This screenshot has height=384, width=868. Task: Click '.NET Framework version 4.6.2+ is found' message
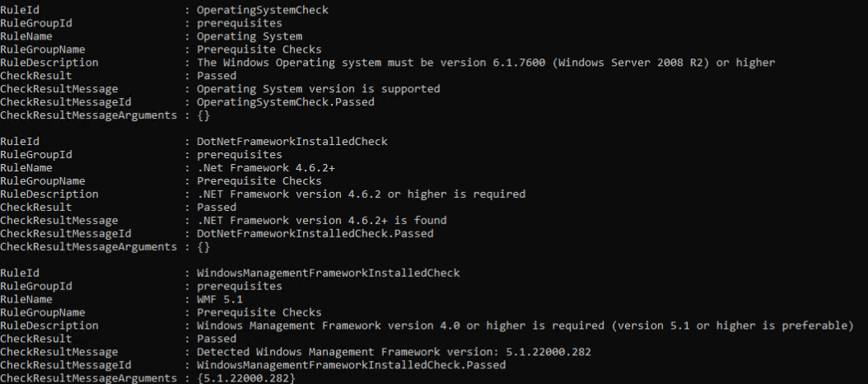click(318, 221)
